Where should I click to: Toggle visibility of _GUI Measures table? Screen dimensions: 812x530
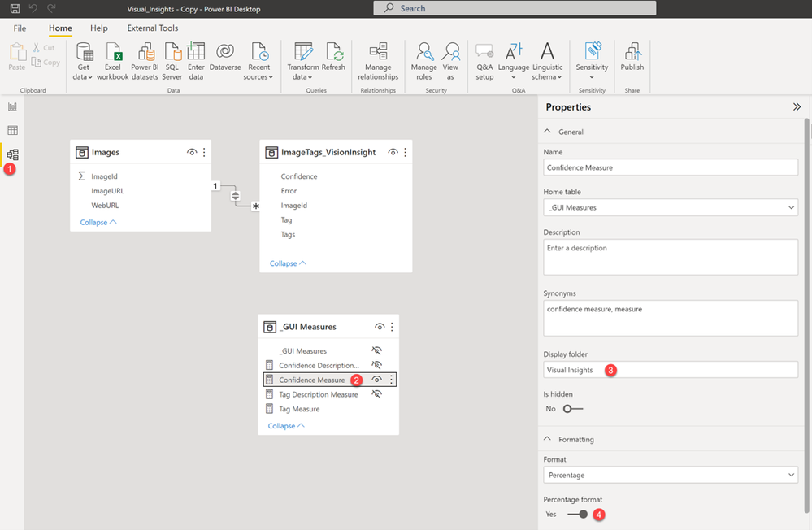point(380,327)
